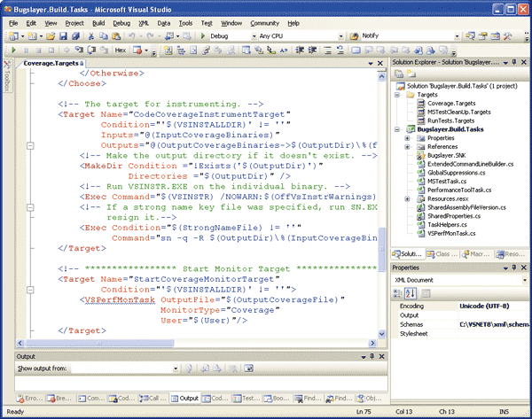Click the Schemas property value field
The image size is (532, 419).
click(x=494, y=324)
